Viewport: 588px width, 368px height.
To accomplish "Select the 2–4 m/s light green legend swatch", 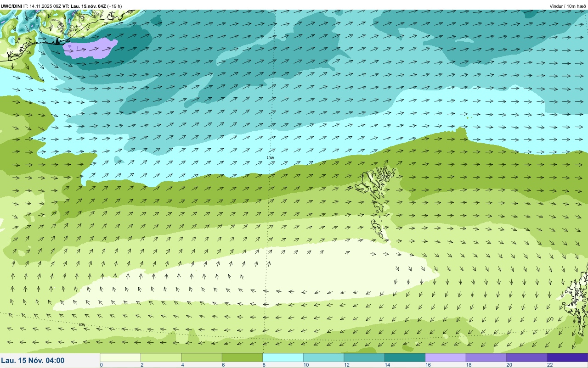I will 161,357.
